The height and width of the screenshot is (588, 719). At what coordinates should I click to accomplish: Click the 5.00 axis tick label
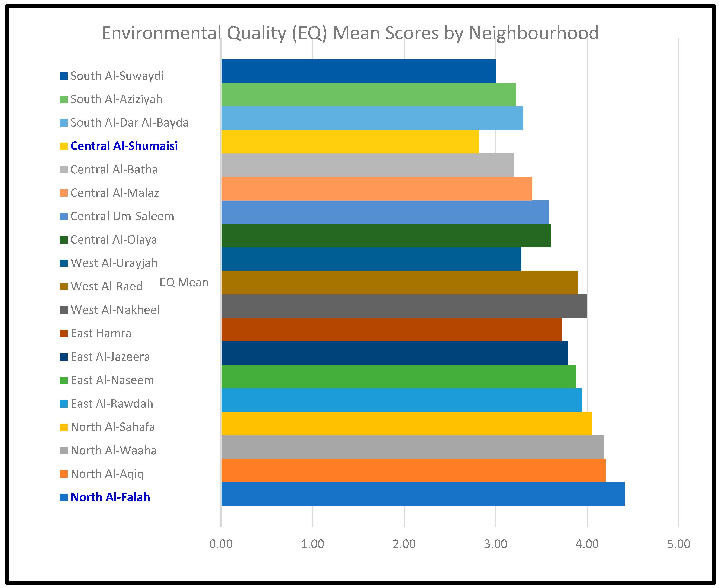coord(679,544)
